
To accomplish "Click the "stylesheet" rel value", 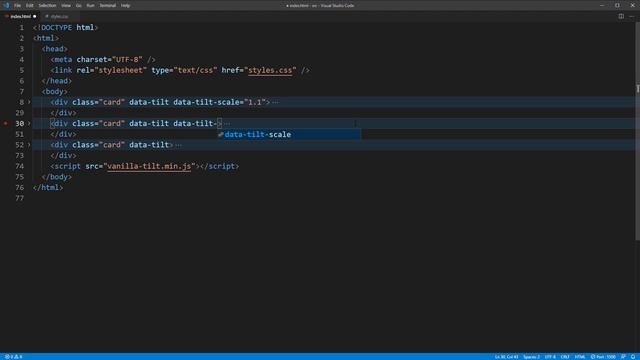I will point(120,70).
